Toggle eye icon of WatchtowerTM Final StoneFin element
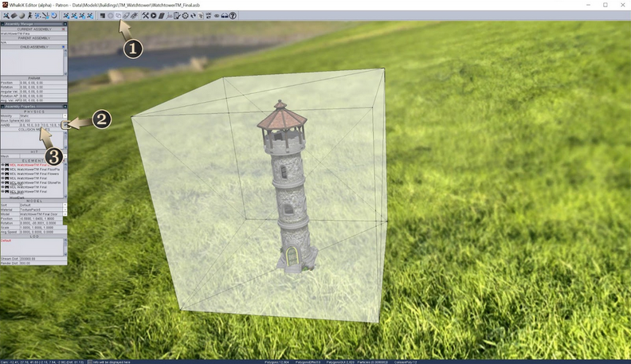This screenshot has height=364, width=631. point(2,182)
